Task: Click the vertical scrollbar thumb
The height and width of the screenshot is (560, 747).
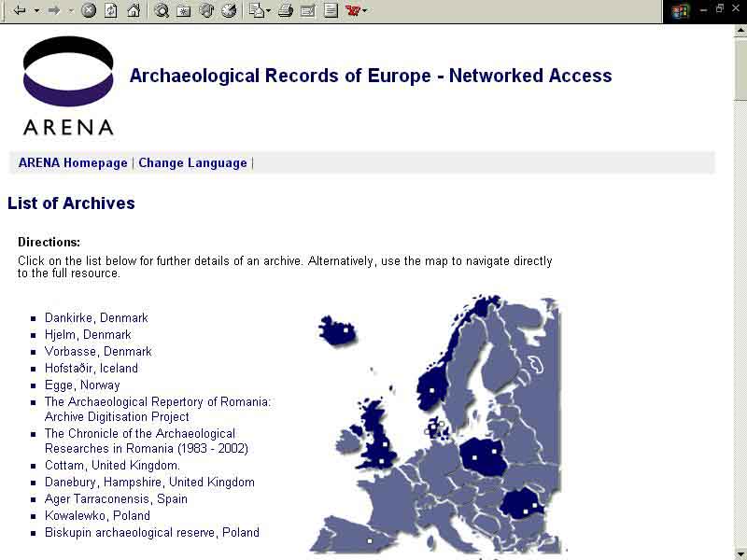Action: click(x=740, y=69)
